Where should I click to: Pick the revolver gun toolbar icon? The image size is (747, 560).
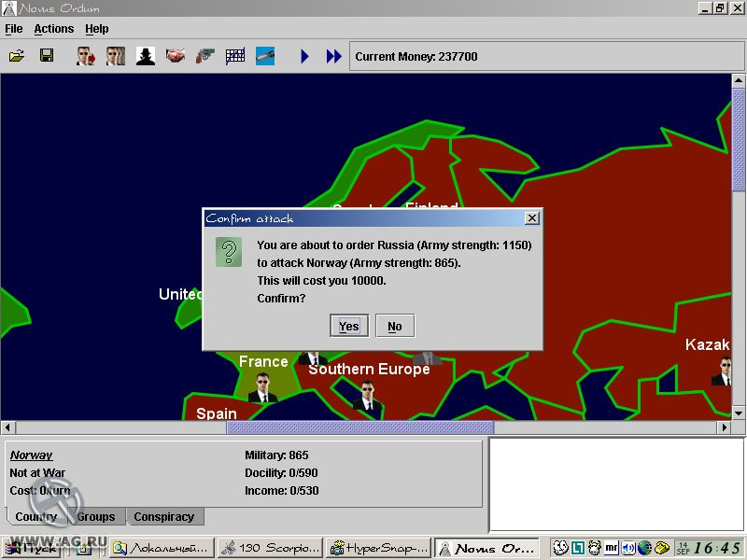pos(205,56)
